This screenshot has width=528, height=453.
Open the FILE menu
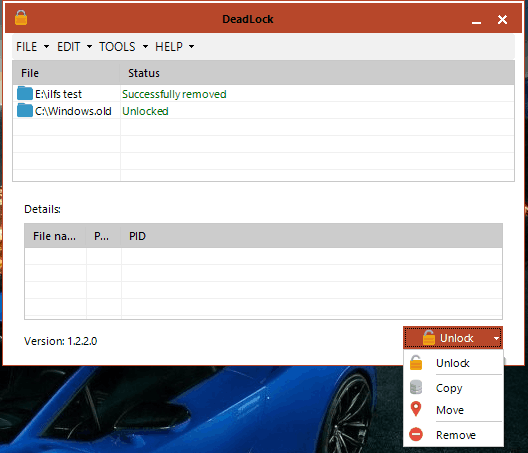click(x=32, y=46)
